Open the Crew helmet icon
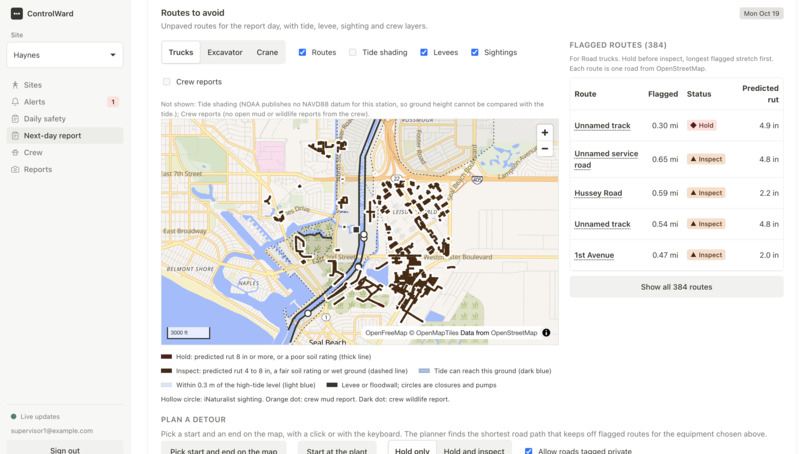The height and width of the screenshot is (454, 806). pos(15,153)
